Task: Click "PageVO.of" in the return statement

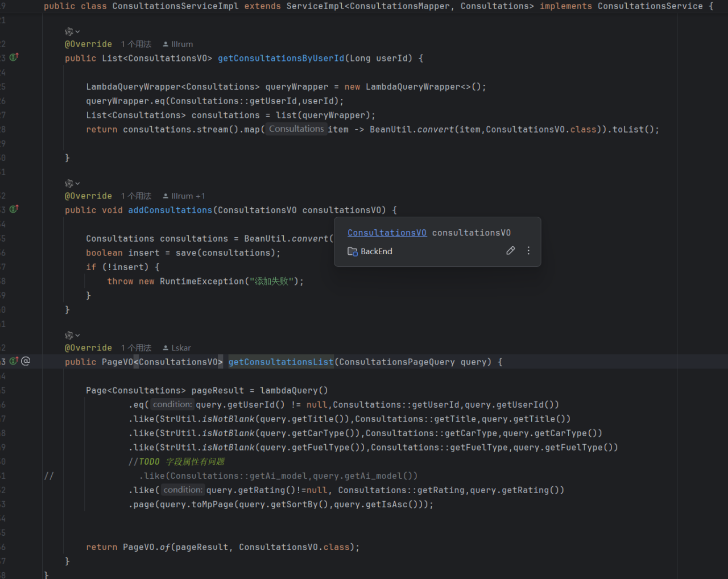Action: [147, 547]
